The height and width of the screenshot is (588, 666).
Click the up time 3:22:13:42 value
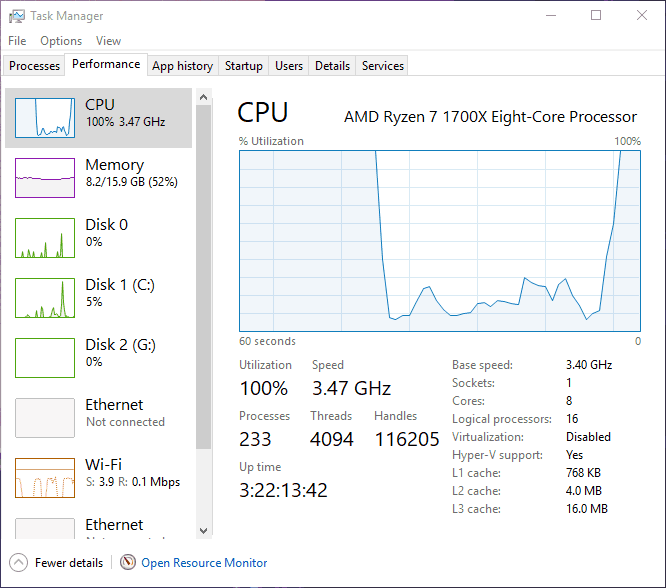[x=283, y=490]
